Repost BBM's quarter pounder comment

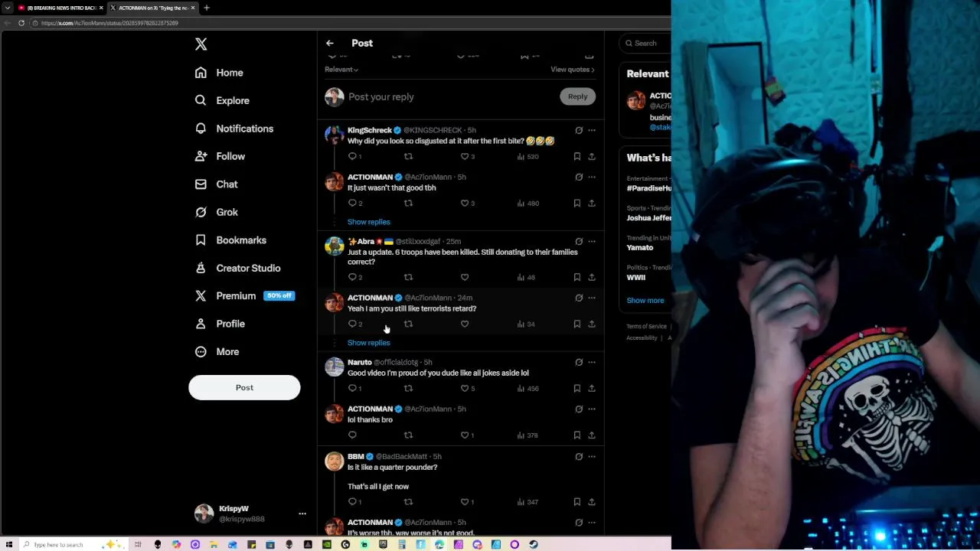[x=408, y=502]
